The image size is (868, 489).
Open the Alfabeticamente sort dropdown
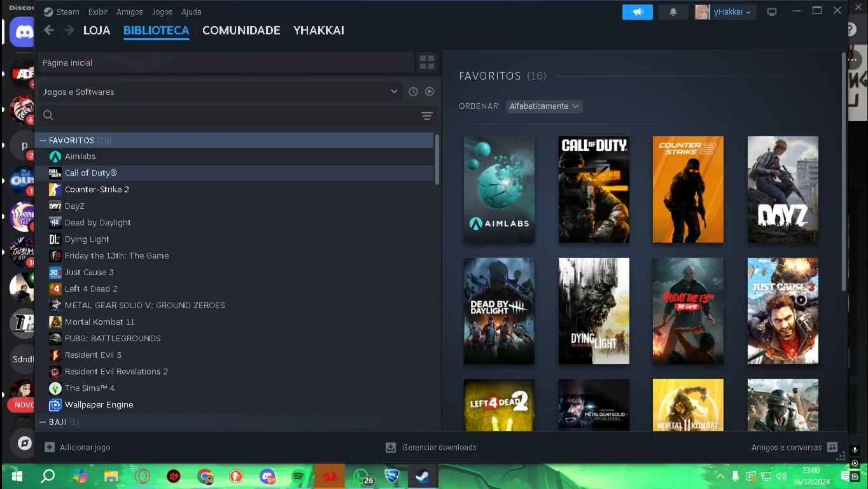pyautogui.click(x=544, y=106)
